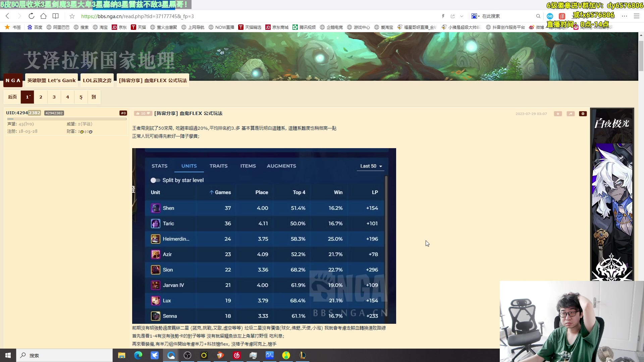Click the share arrow icon on post
The image size is (644, 362).
pyautogui.click(x=571, y=114)
